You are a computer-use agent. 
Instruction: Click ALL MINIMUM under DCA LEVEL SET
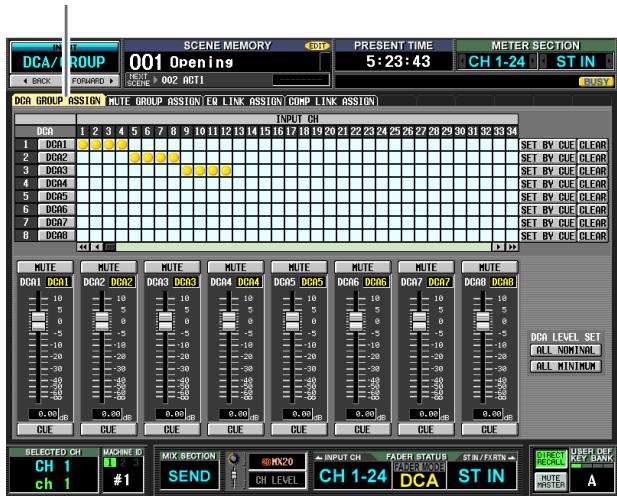pos(566,366)
